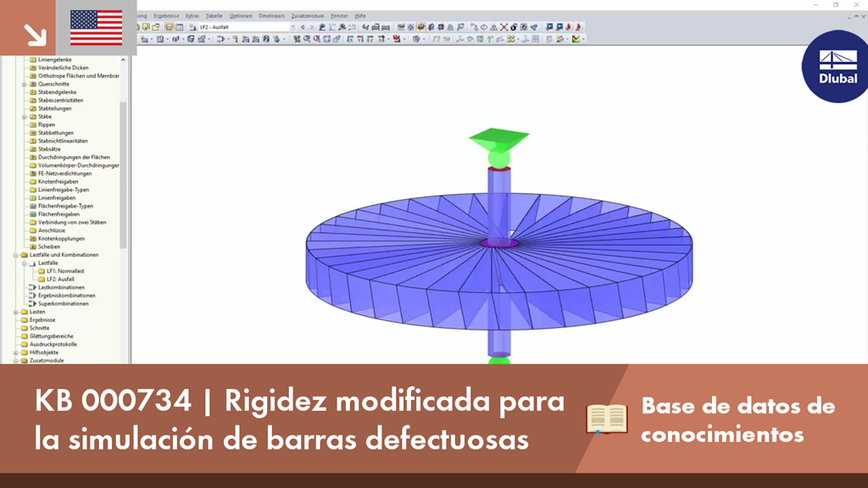Open the Tabelle menu
This screenshot has width=868, height=488.
[x=214, y=16]
